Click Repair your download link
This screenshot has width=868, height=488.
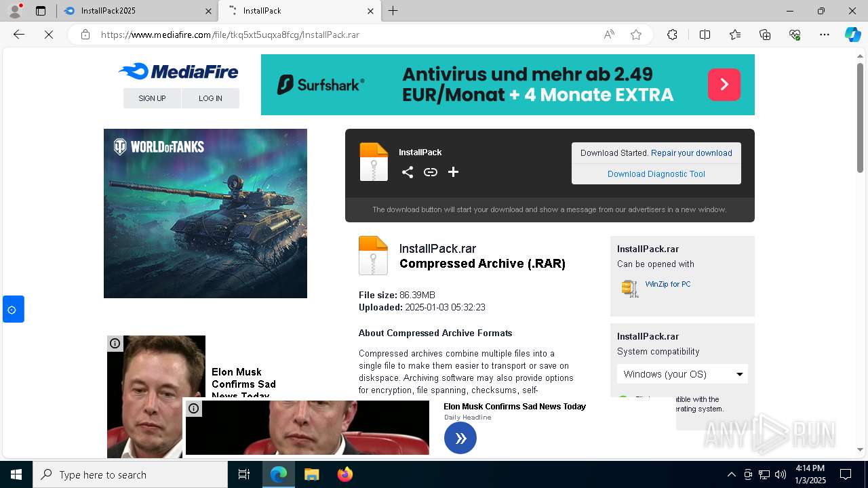[x=692, y=153]
